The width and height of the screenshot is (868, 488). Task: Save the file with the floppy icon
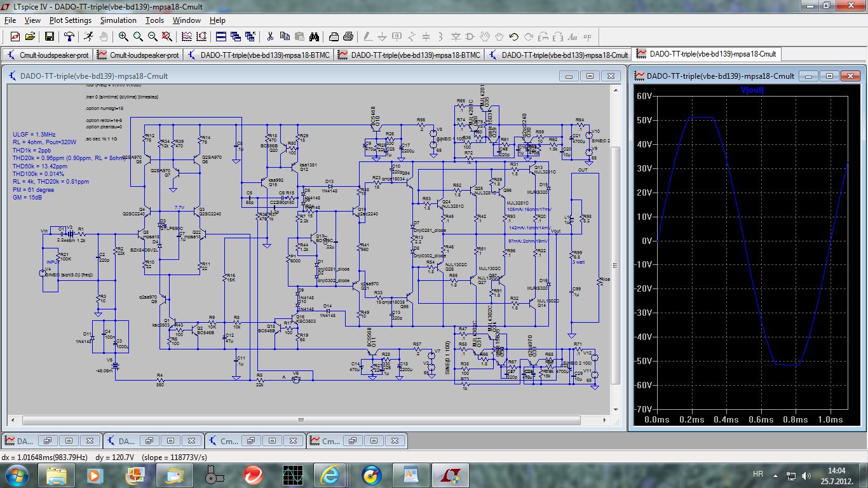(49, 36)
